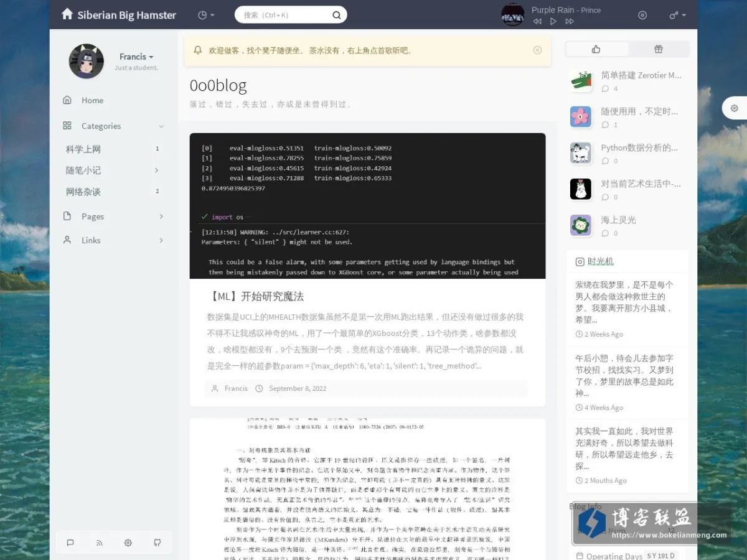The height and width of the screenshot is (560, 747).
Task: Click the clock icon beside September 8, 2022
Action: pyautogui.click(x=260, y=388)
